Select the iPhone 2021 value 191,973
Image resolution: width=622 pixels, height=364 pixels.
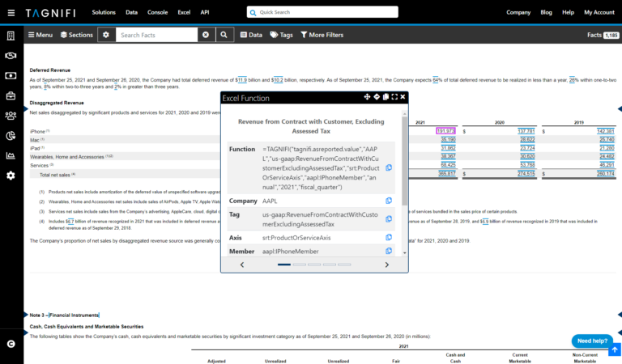pyautogui.click(x=445, y=131)
